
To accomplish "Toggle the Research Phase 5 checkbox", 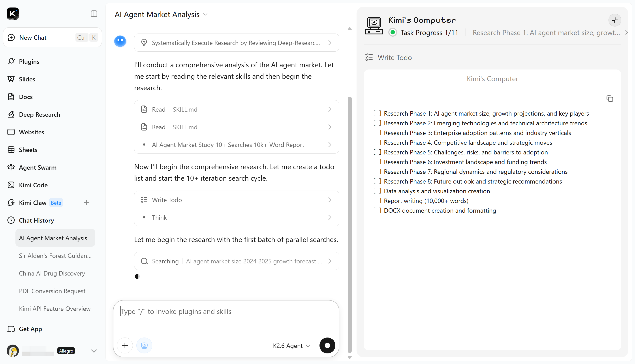I will [377, 152].
